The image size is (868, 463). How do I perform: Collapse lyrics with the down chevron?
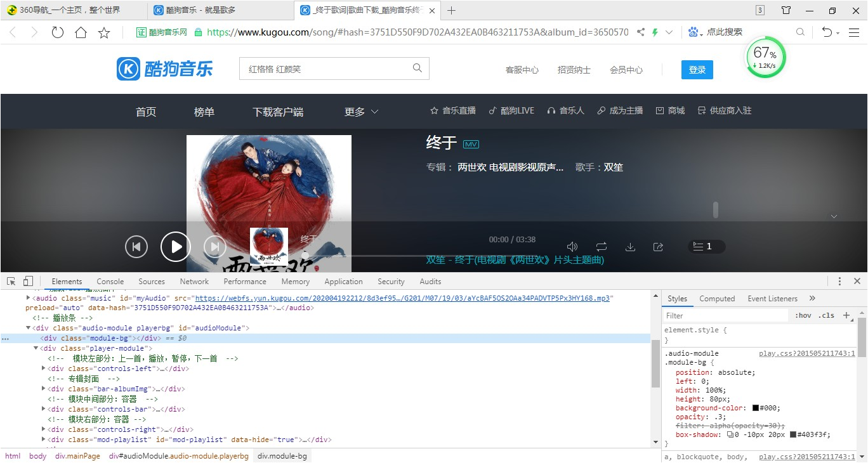(834, 216)
